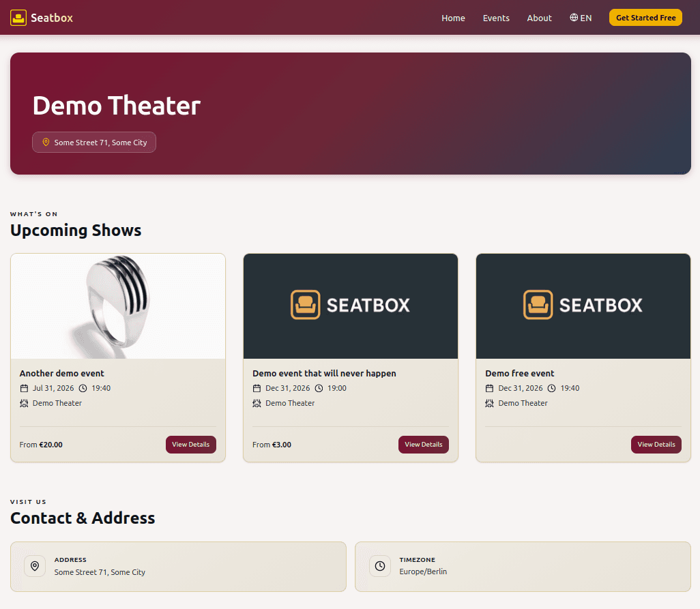Click the address text in Contact section
Image resolution: width=700 pixels, height=609 pixels.
tap(100, 572)
